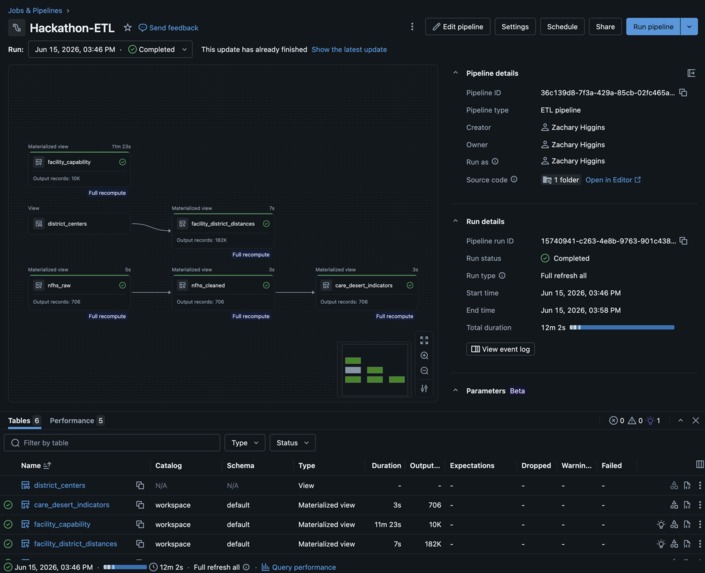Viewport: 705px width, 573px height.
Task: Copy the district_centers table name
Action: [140, 485]
